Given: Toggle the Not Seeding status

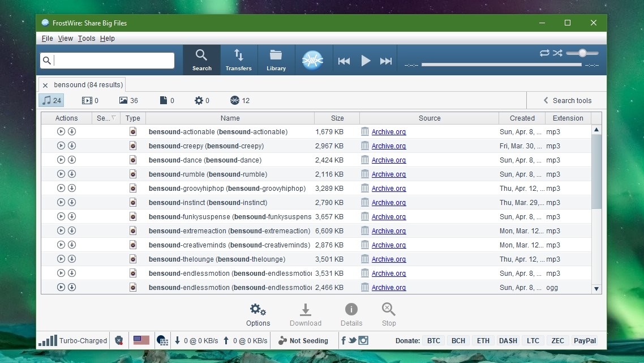Looking at the screenshot, I should point(303,340).
